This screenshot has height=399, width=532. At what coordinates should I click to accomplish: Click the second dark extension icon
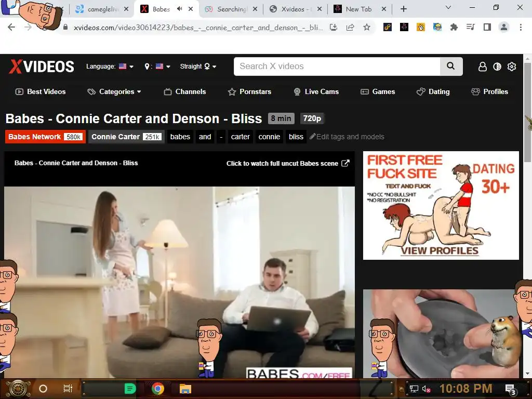[404, 27]
